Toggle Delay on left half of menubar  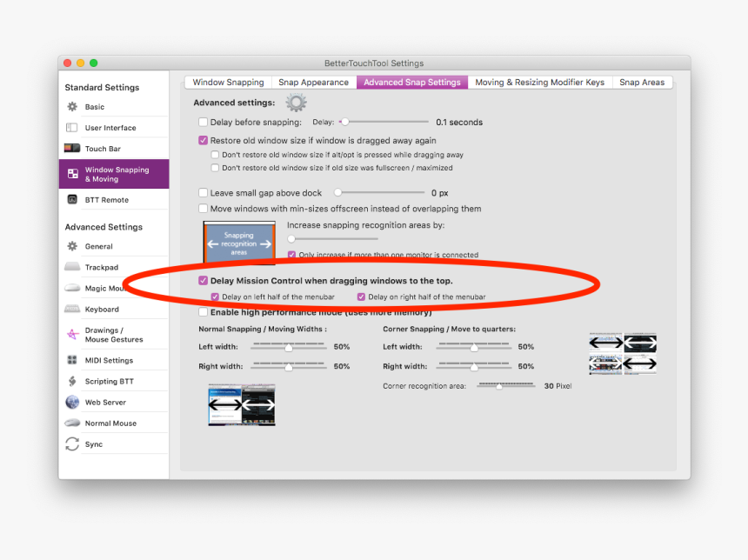[x=215, y=297]
